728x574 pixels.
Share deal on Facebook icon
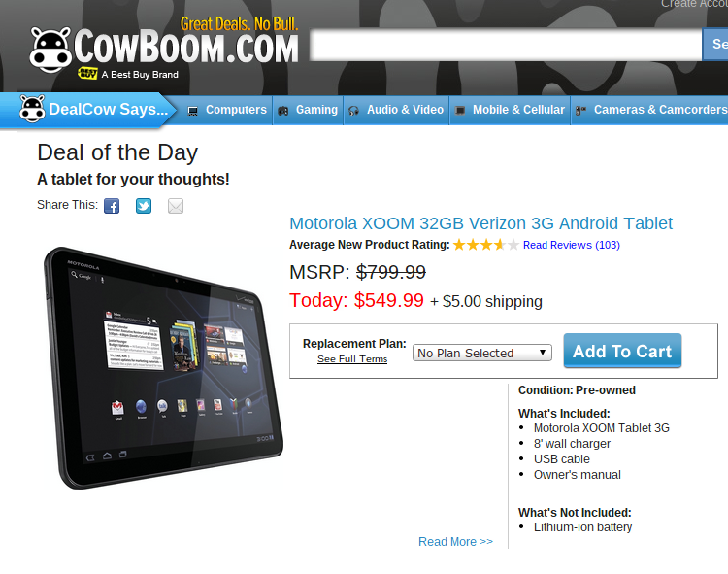pos(112,206)
